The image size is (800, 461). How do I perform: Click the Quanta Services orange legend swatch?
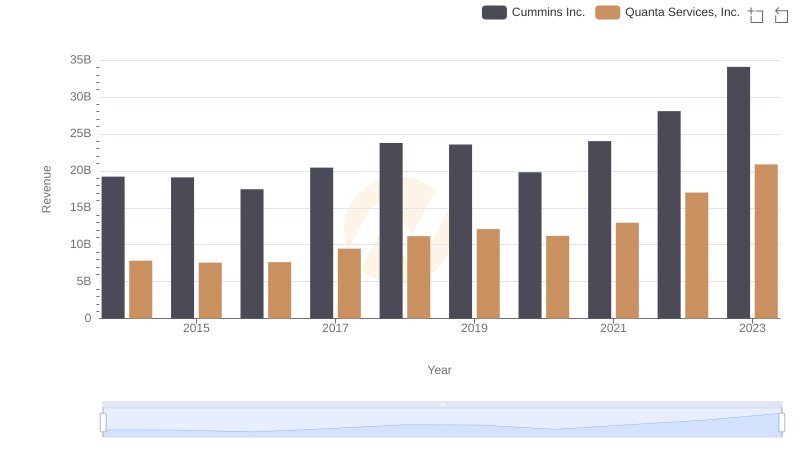click(x=608, y=12)
